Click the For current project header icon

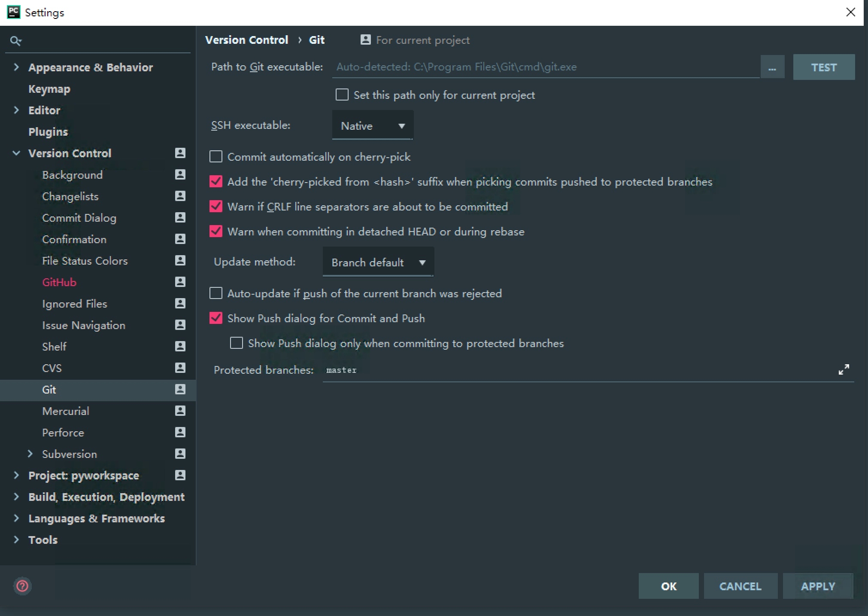365,40
